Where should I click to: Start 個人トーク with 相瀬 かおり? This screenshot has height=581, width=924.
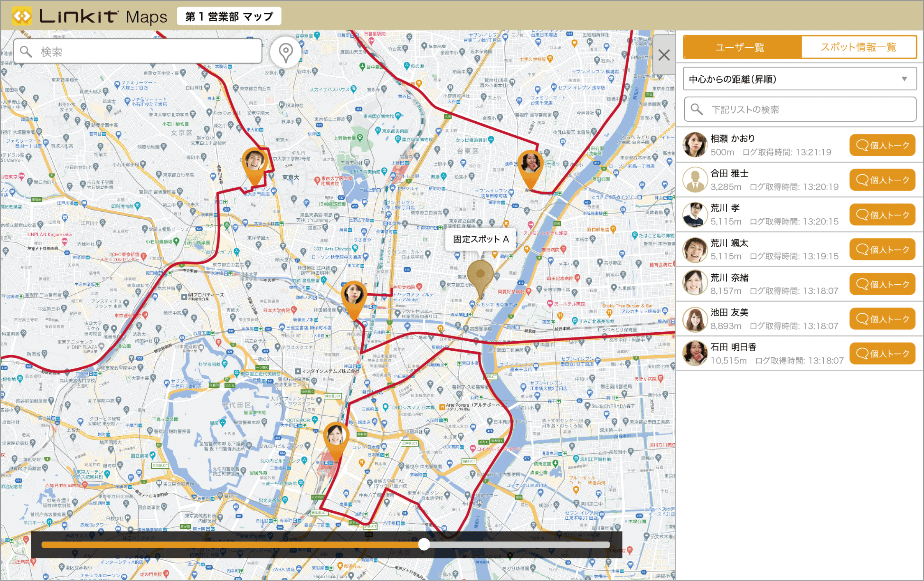coord(882,145)
